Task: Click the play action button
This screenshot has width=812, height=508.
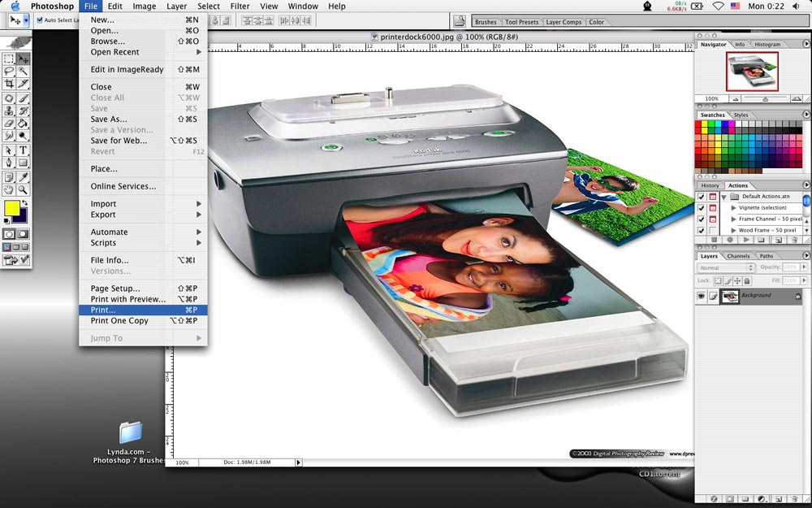Action: 745,240
